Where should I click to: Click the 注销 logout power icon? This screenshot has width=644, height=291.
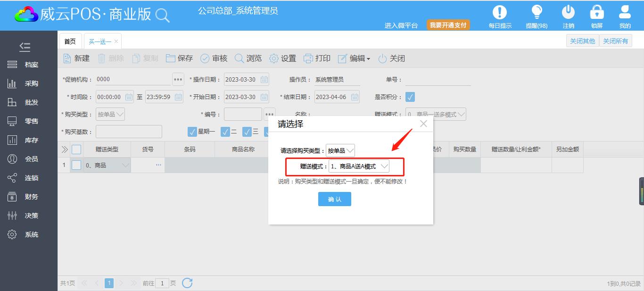(568, 12)
